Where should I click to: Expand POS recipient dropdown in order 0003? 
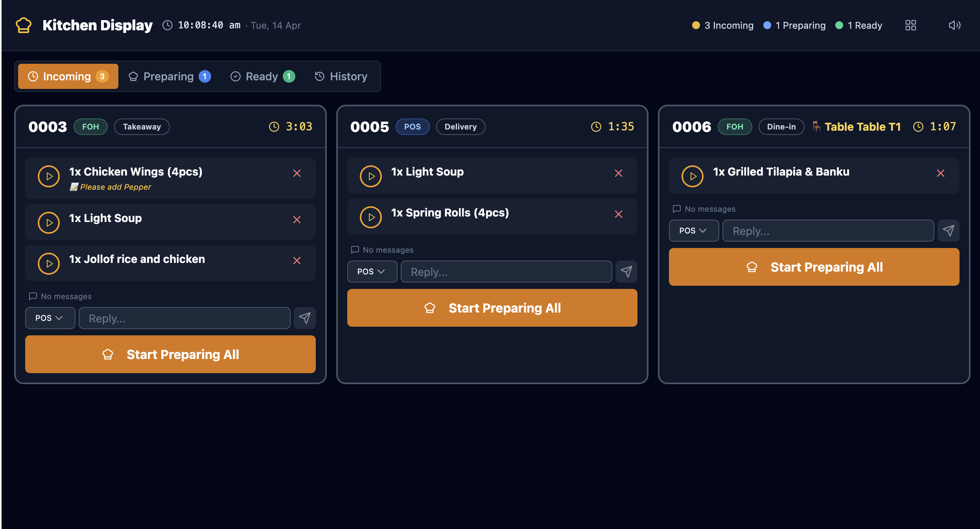[50, 318]
